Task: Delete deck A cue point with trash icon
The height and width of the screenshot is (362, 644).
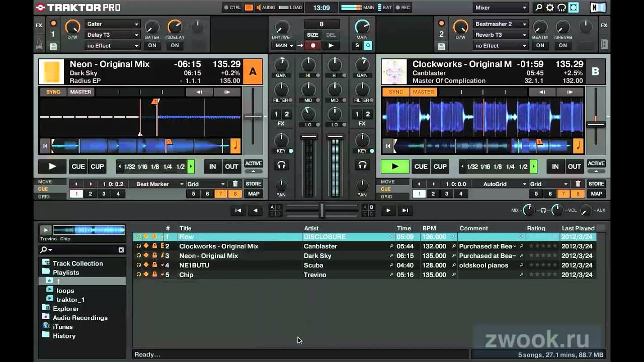Action: [x=235, y=184]
